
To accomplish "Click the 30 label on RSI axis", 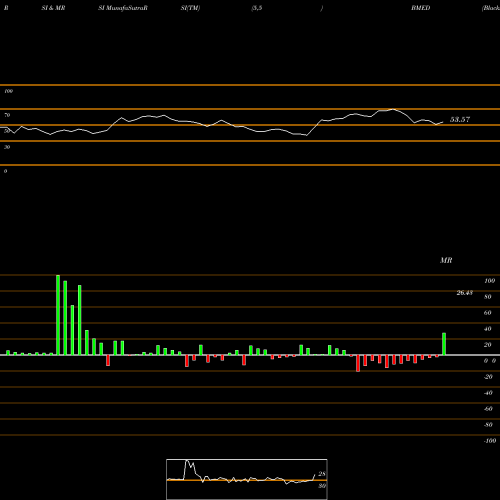I will click(7, 147).
